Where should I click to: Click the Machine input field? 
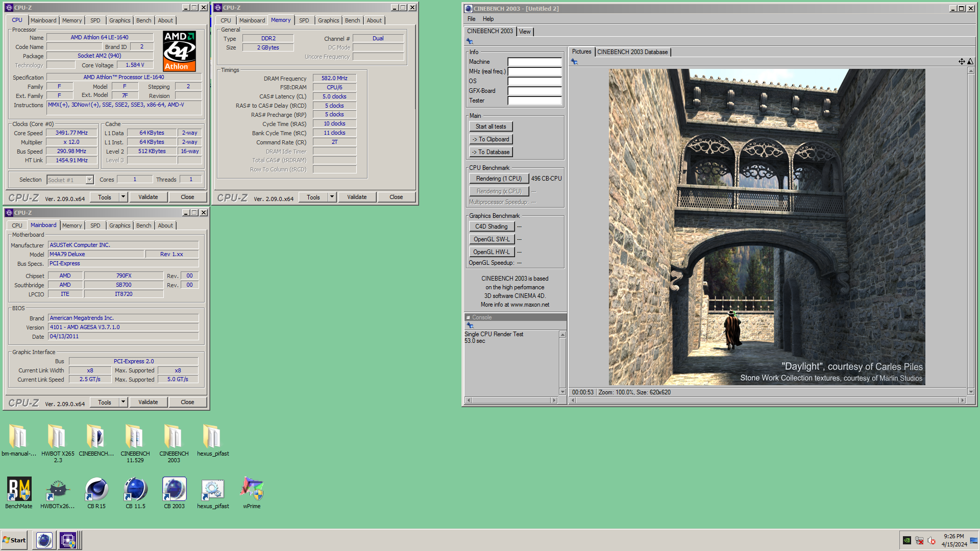click(534, 62)
